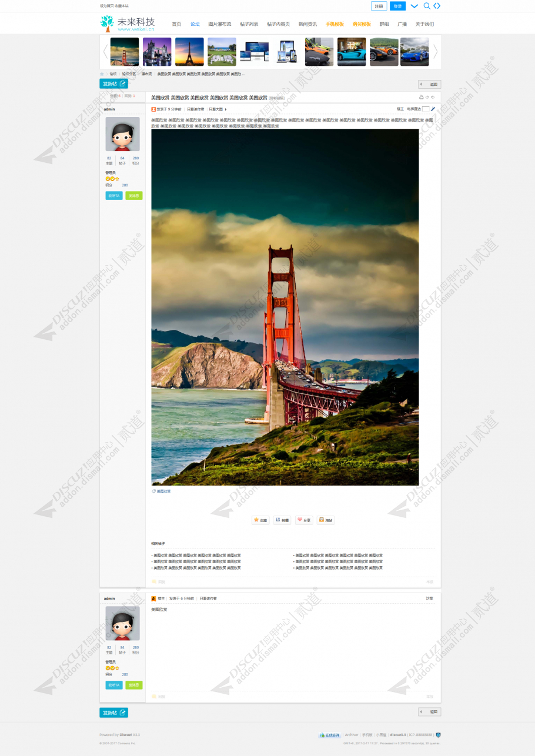Viewport: 535px width, 756px height.
Task: Click the green 发消息 button under first avatar
Action: click(133, 196)
